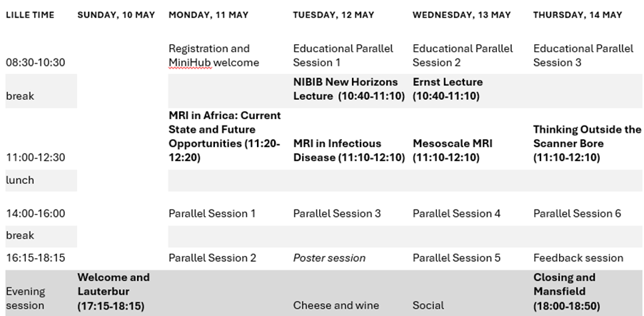Viewport: 644px width, 316px height.
Task: Click the 14:00-16:00 time slot label
Action: [x=36, y=213]
